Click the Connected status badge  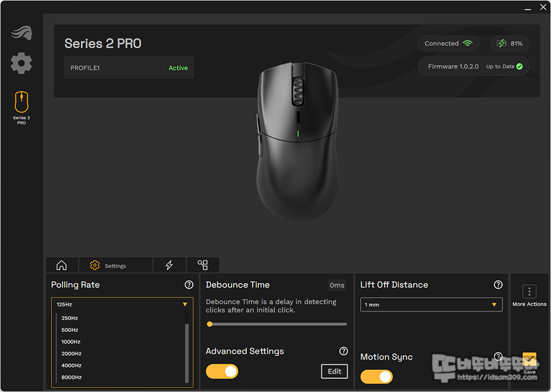click(x=448, y=43)
